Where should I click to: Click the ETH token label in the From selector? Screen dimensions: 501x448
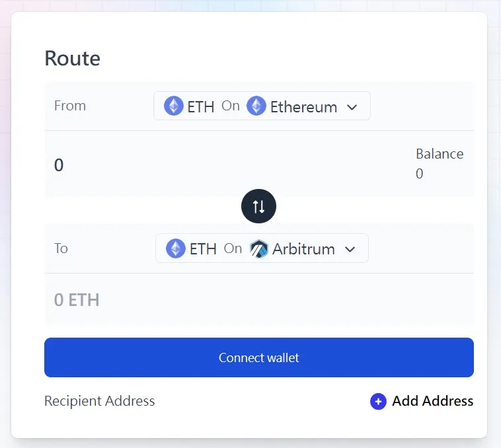click(x=201, y=107)
